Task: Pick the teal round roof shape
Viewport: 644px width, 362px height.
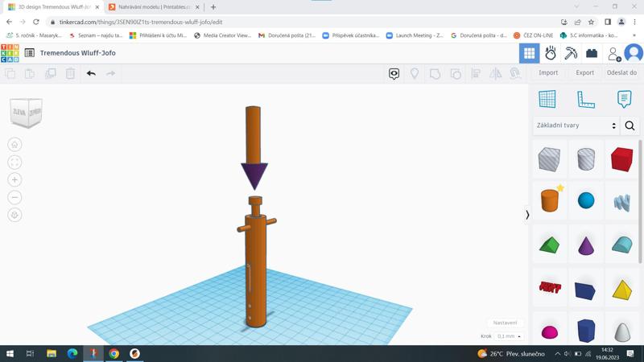Action: [x=621, y=245]
